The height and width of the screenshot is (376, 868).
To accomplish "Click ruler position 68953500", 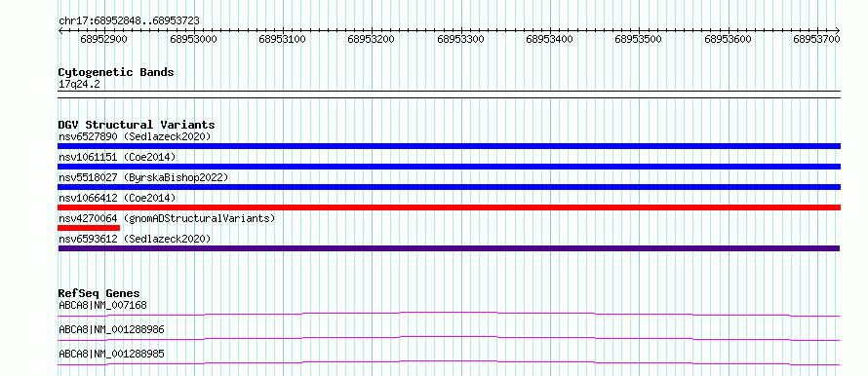I will [638, 39].
